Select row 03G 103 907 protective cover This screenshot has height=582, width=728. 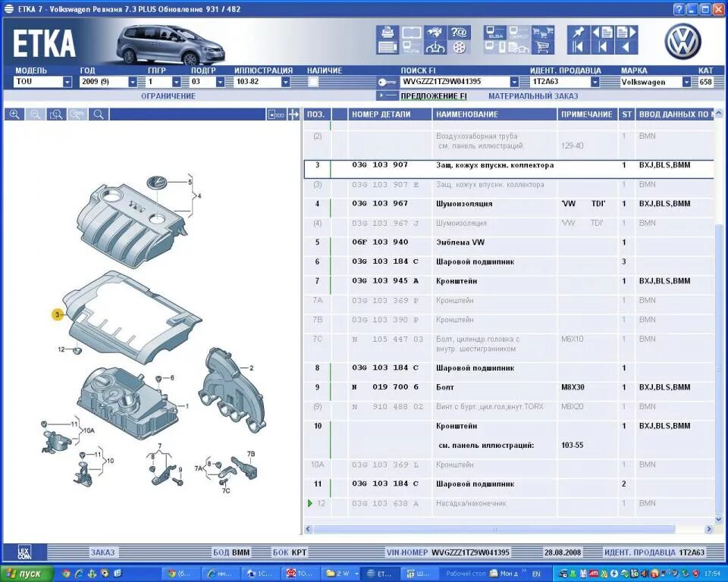508,170
